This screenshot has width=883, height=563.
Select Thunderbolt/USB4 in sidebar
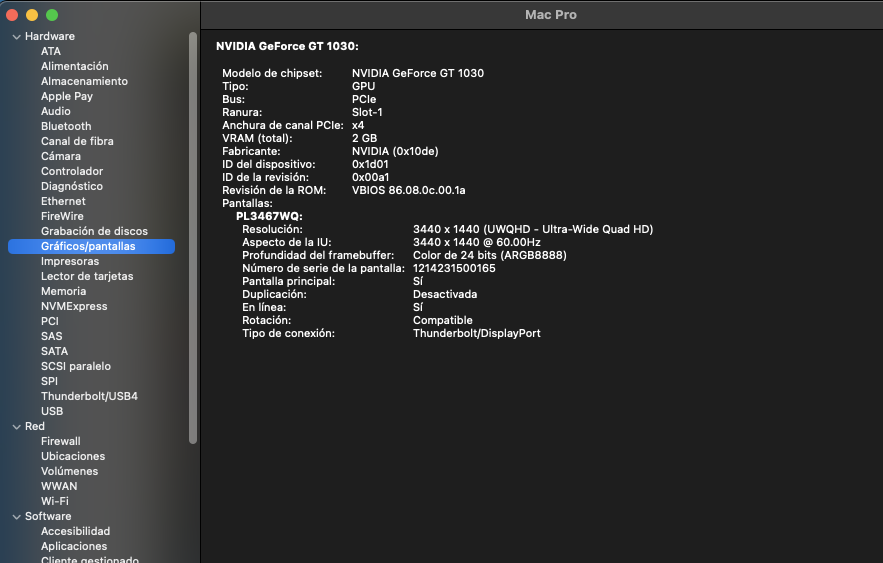89,396
